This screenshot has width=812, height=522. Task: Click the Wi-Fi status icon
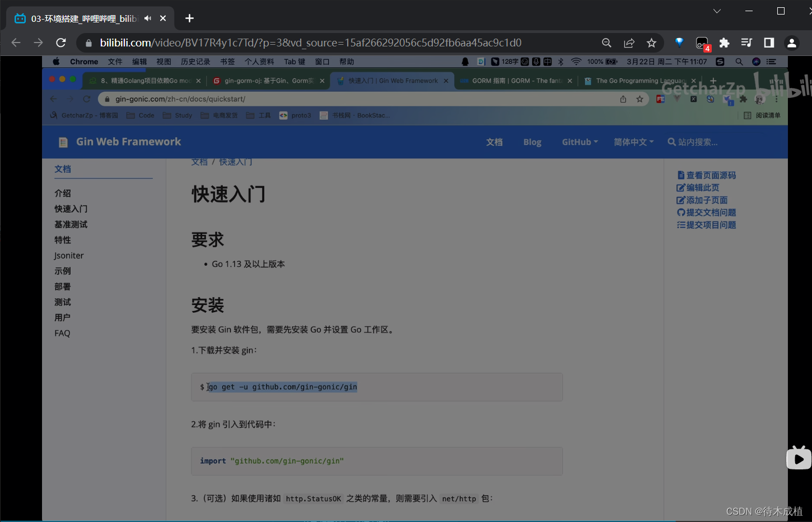click(576, 62)
